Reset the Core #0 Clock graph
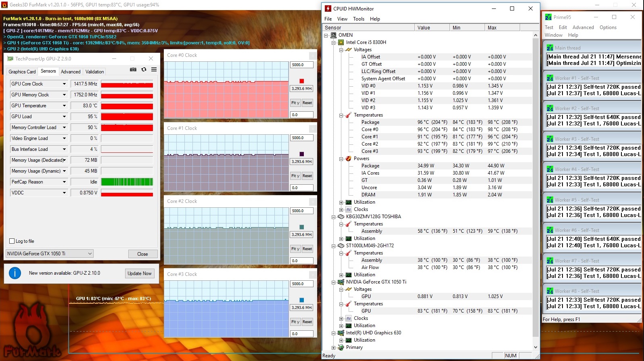The image size is (644, 361). [307, 103]
